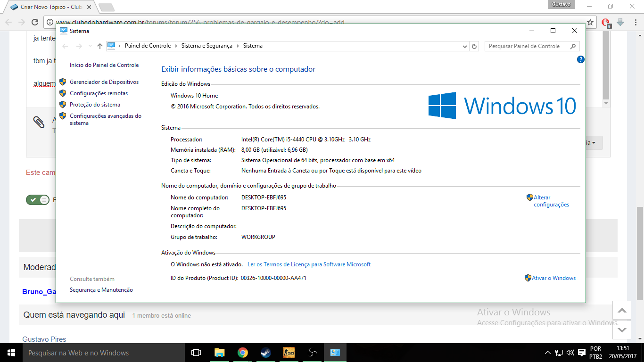
Task: Click the forward arrow in Sistema window
Action: (79, 46)
